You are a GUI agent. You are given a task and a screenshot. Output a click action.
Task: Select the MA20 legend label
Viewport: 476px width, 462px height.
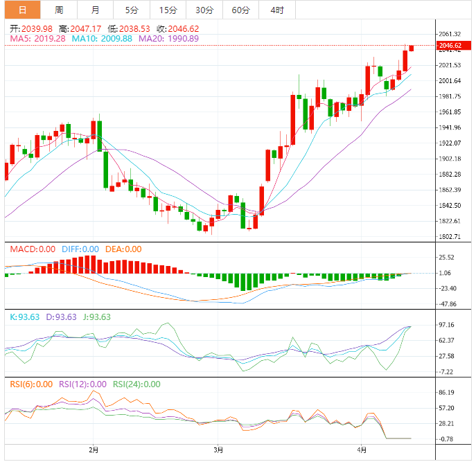click(x=168, y=39)
